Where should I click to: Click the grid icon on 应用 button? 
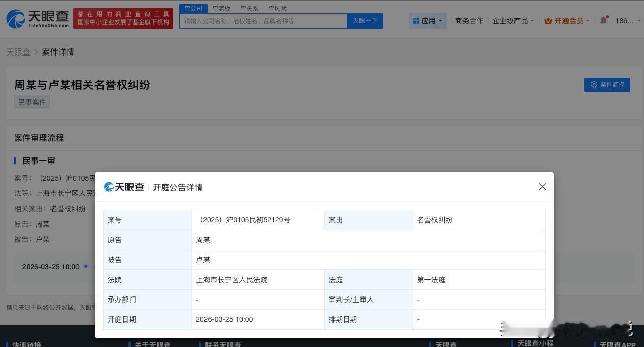(416, 21)
